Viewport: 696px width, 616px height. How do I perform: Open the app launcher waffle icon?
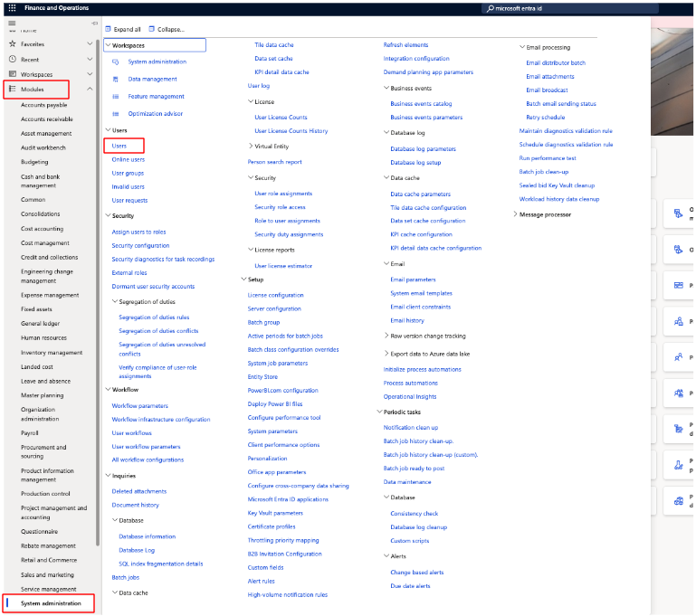12,7
